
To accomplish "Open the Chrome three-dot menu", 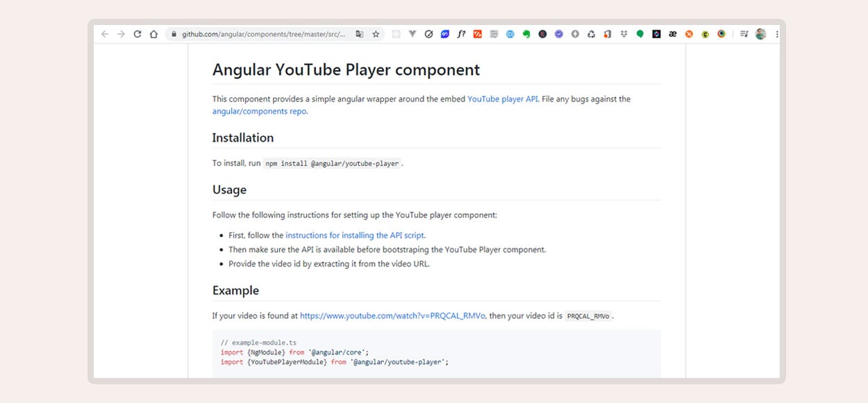I will point(776,33).
